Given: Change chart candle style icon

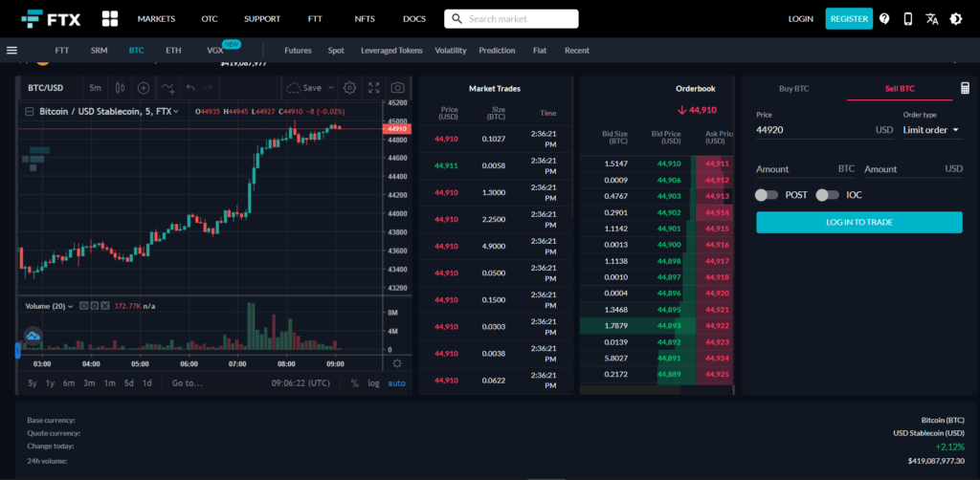Looking at the screenshot, I should (120, 88).
